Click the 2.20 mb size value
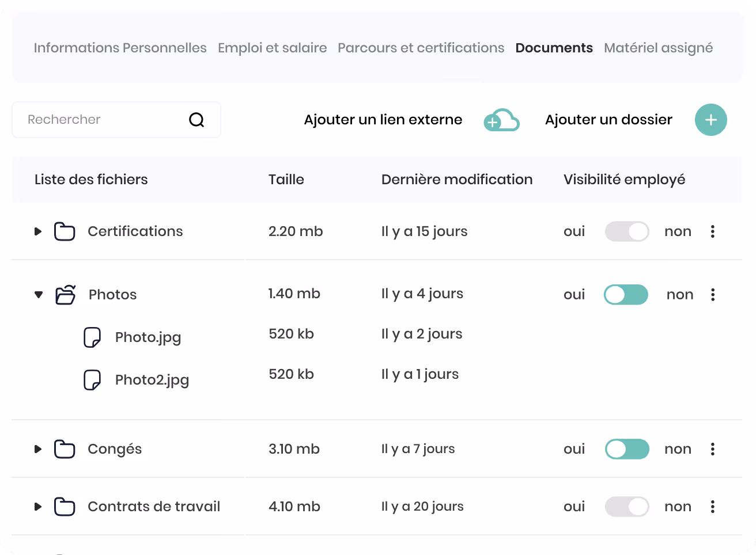 pyautogui.click(x=296, y=231)
